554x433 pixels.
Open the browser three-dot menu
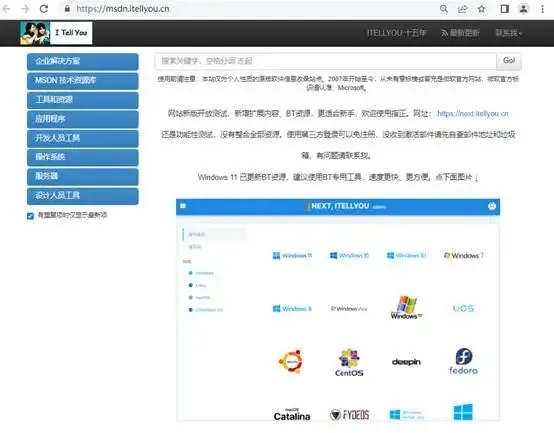tap(542, 9)
